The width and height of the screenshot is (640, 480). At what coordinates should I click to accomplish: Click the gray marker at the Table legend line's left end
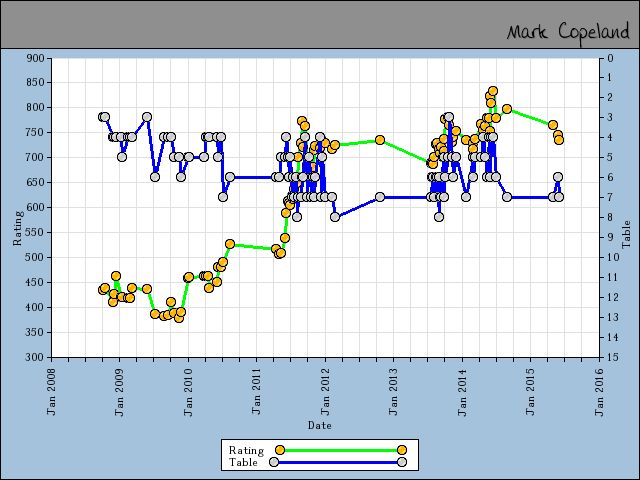click(273, 462)
